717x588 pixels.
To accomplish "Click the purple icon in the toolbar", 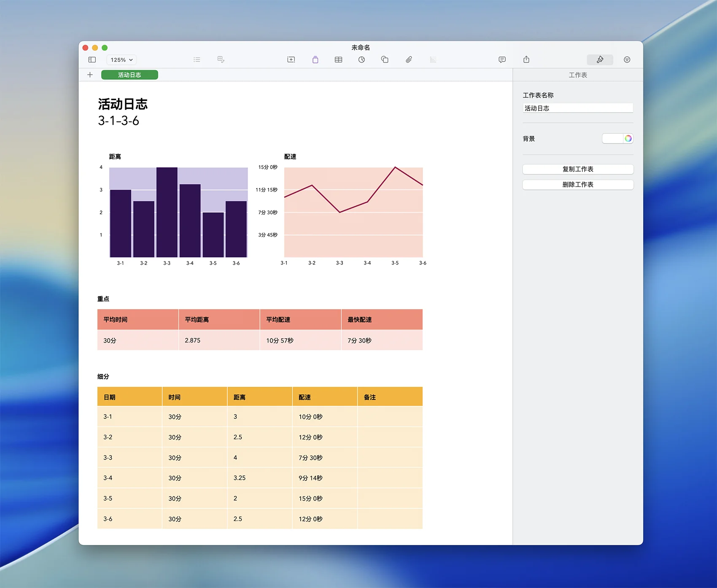I will click(x=315, y=60).
